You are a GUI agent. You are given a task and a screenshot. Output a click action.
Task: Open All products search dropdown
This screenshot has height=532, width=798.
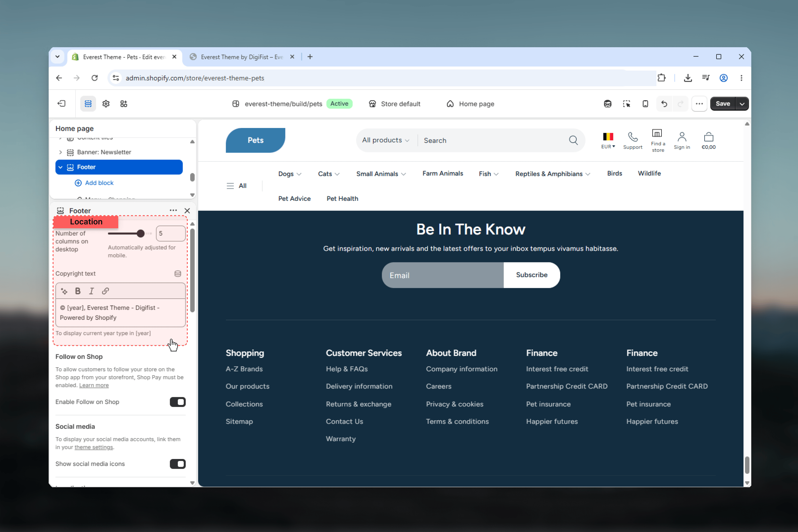pos(386,140)
